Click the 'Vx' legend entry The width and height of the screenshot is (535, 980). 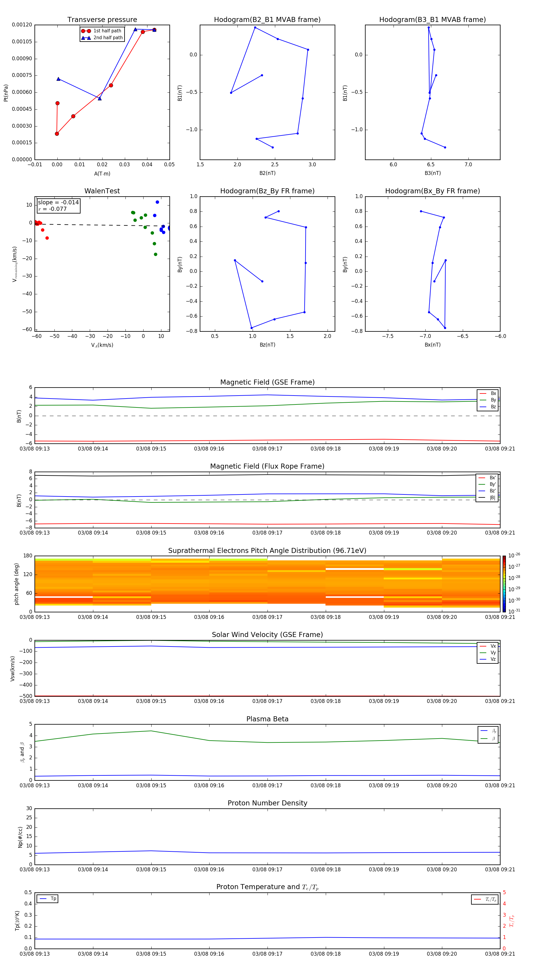[488, 647]
